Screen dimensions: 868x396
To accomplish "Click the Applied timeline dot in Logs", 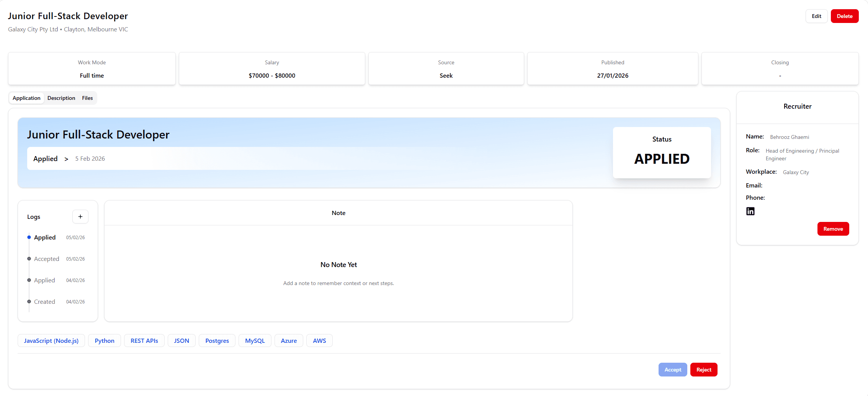I will pyautogui.click(x=29, y=237).
